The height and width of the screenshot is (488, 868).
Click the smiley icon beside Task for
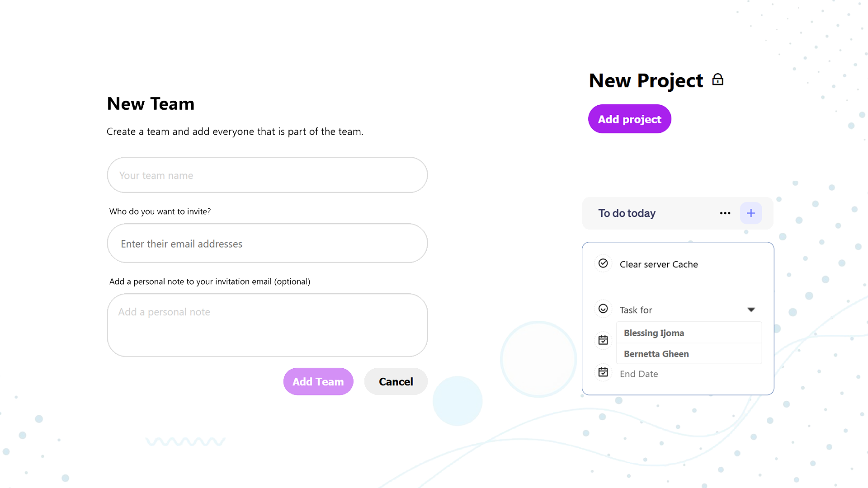603,309
